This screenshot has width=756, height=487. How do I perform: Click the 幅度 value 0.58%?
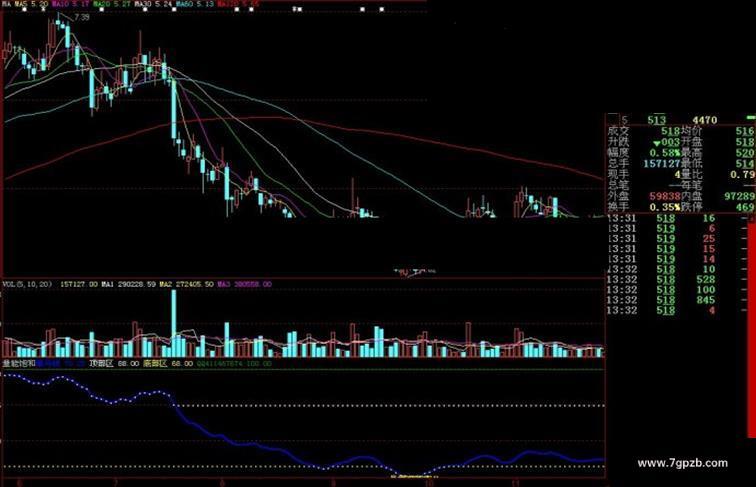(x=665, y=153)
